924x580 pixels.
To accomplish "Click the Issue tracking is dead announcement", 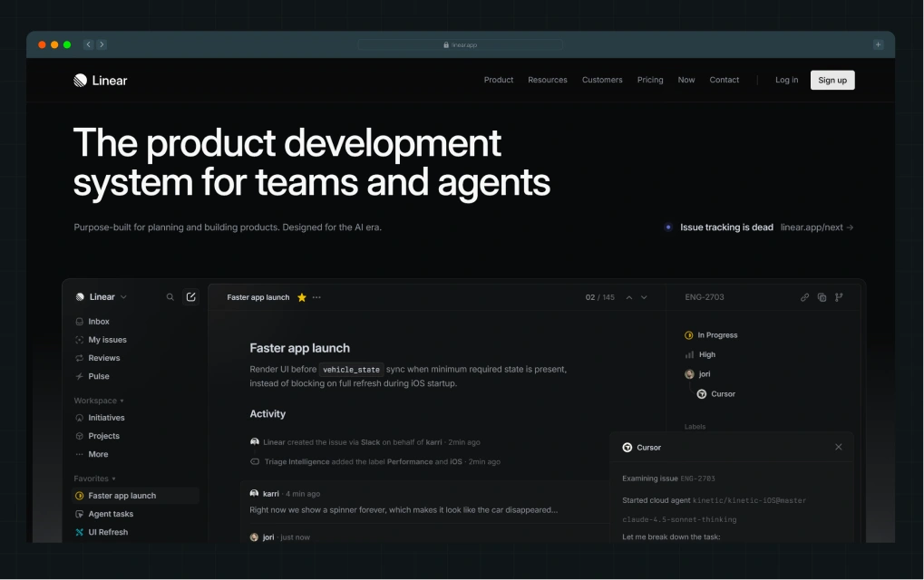I will click(x=726, y=227).
